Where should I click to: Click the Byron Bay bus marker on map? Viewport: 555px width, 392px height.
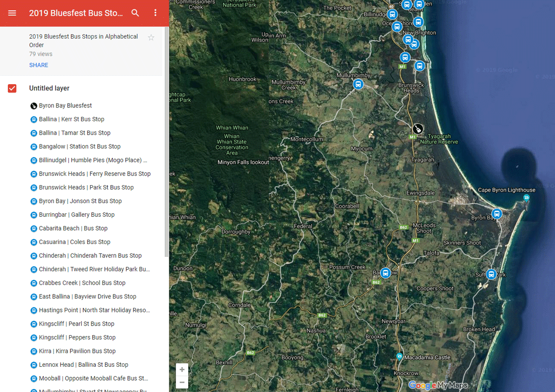pos(497,214)
